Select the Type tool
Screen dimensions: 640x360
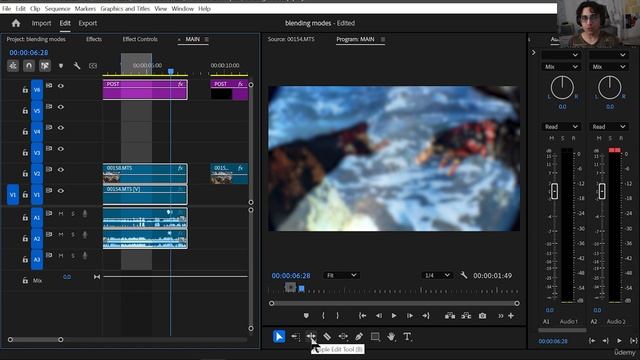point(407,337)
